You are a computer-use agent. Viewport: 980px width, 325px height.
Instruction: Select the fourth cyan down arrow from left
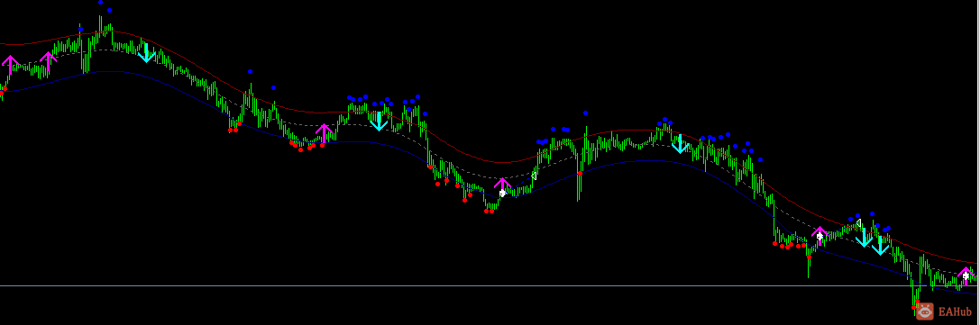pos(864,238)
